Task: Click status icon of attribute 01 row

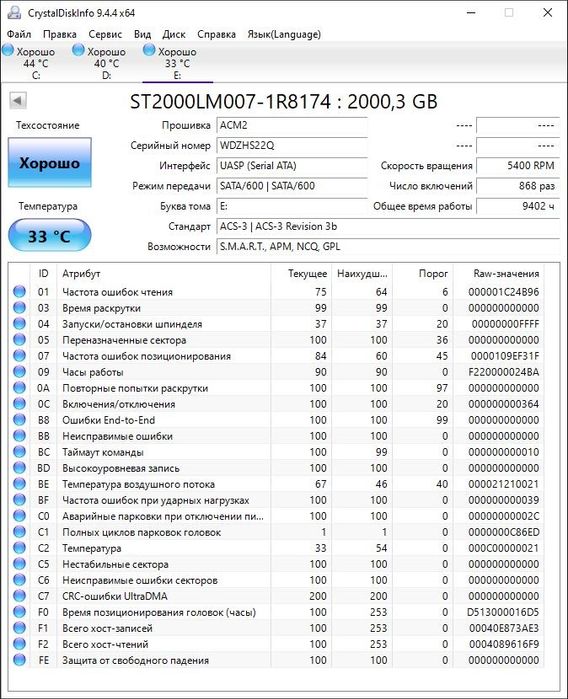Action: (x=19, y=292)
